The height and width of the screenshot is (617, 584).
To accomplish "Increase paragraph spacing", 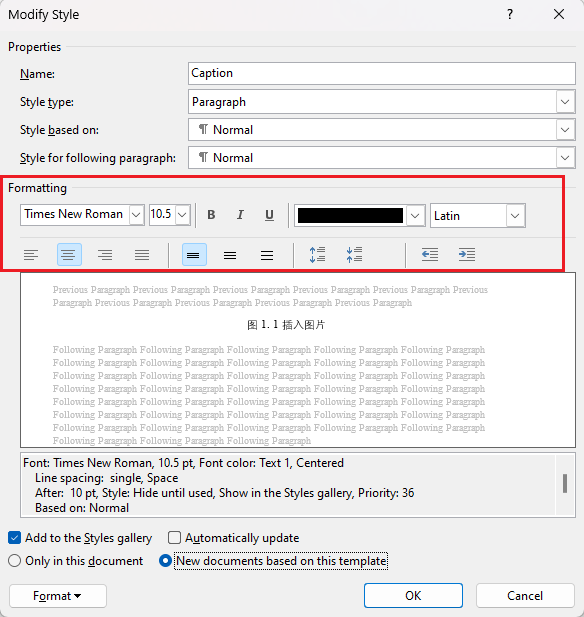I will 317,255.
